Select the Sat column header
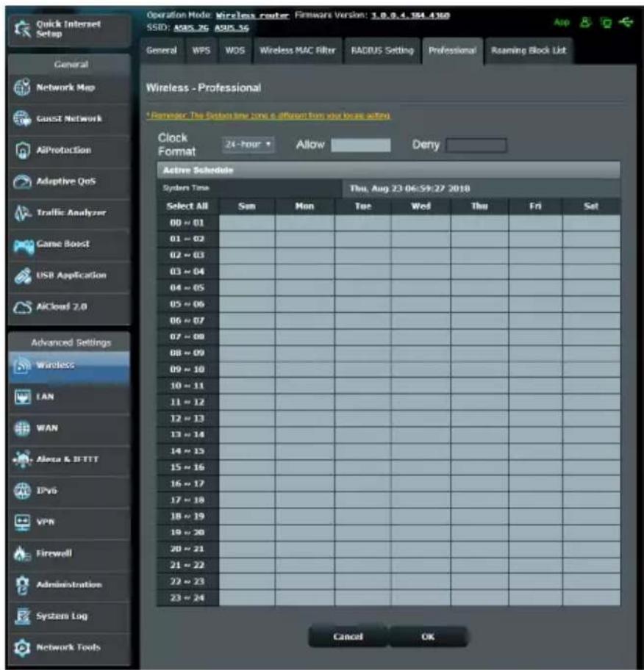The image size is (644, 670). pos(591,206)
